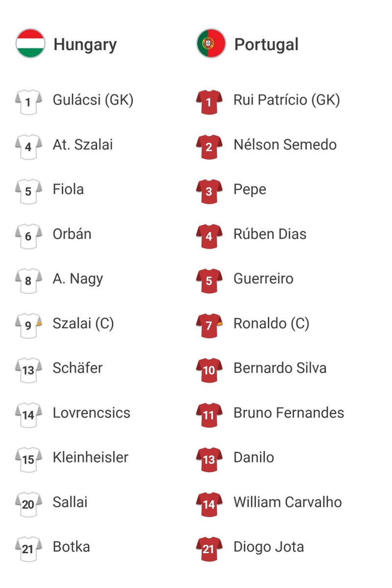Tap Diogo Jota's red number 21 jersey

209,549
